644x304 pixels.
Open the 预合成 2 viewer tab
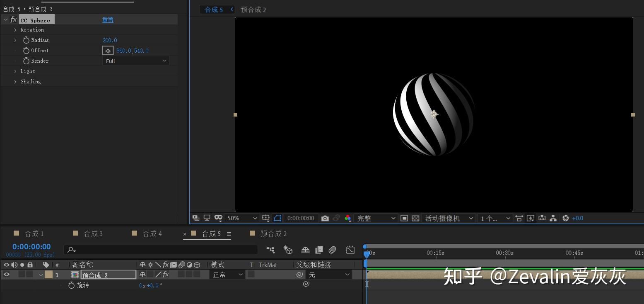point(253,9)
